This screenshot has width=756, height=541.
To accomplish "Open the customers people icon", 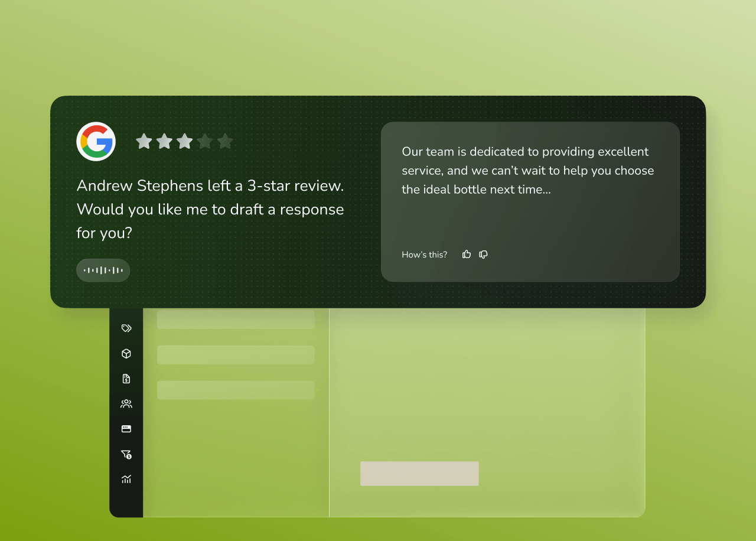I will (126, 404).
